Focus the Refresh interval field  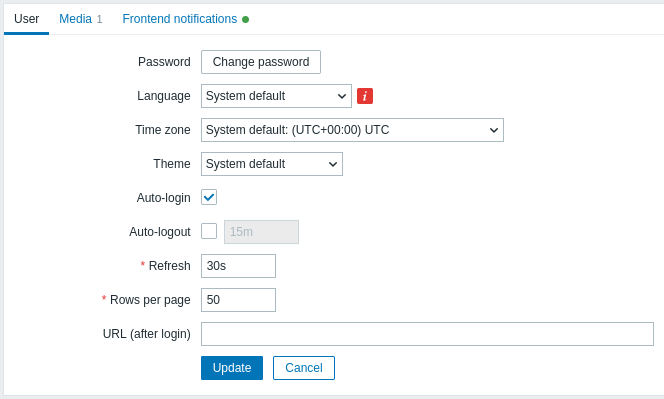tap(238, 266)
